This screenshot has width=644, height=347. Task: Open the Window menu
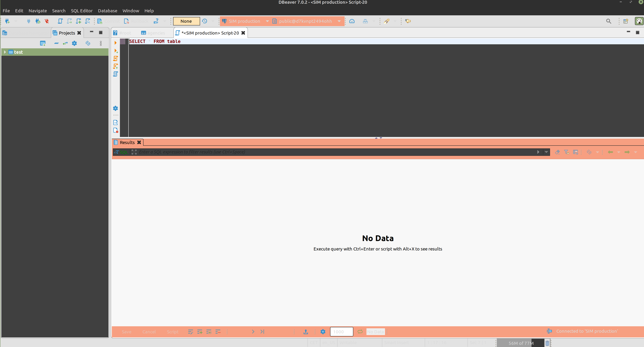tap(131, 11)
